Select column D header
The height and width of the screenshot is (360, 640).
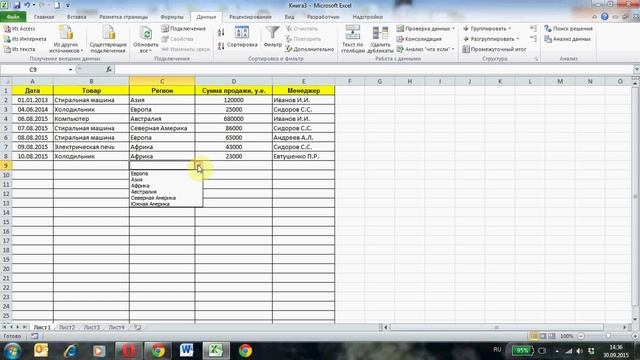[233, 81]
